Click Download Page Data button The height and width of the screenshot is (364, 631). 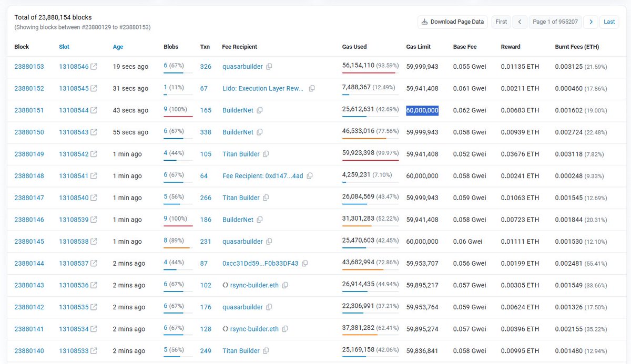click(453, 22)
